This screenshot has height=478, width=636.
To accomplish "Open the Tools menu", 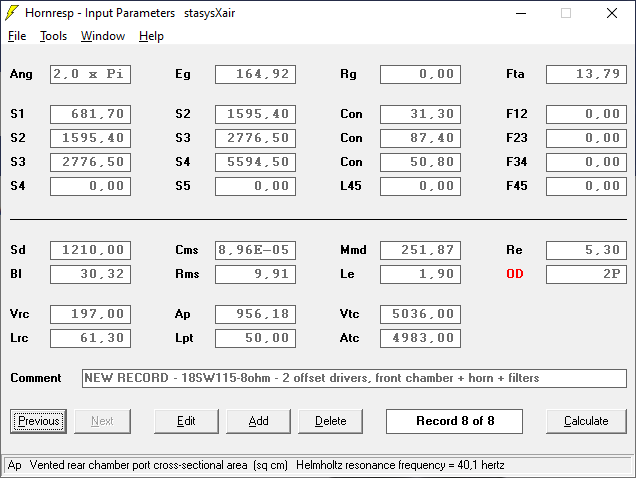I will 53,36.
